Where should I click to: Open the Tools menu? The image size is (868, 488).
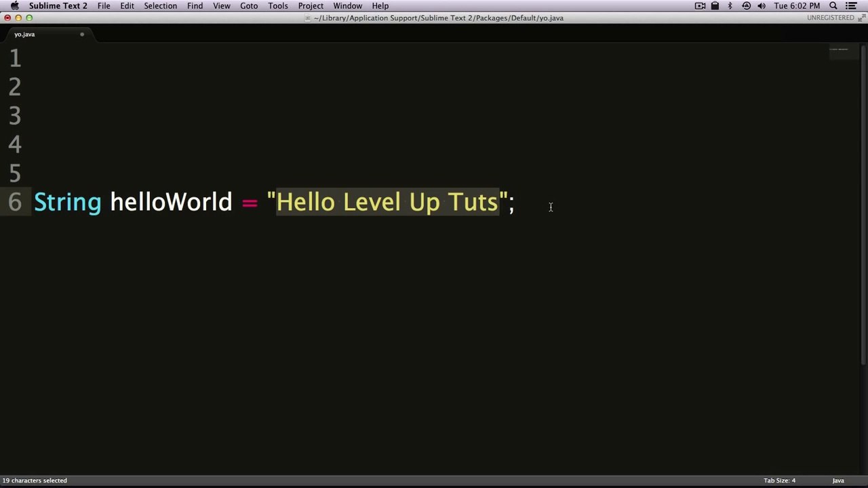coord(278,5)
